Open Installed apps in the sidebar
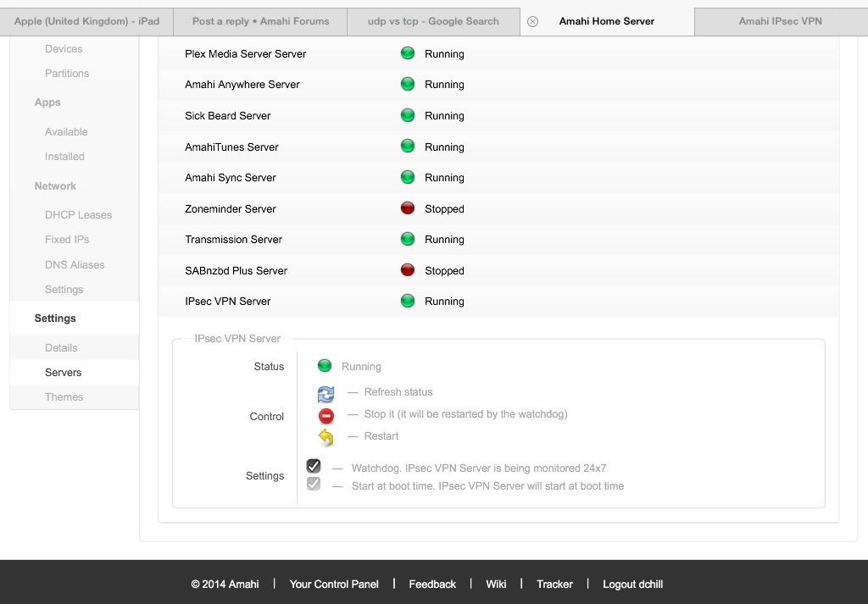The height and width of the screenshot is (604, 868). 64,157
